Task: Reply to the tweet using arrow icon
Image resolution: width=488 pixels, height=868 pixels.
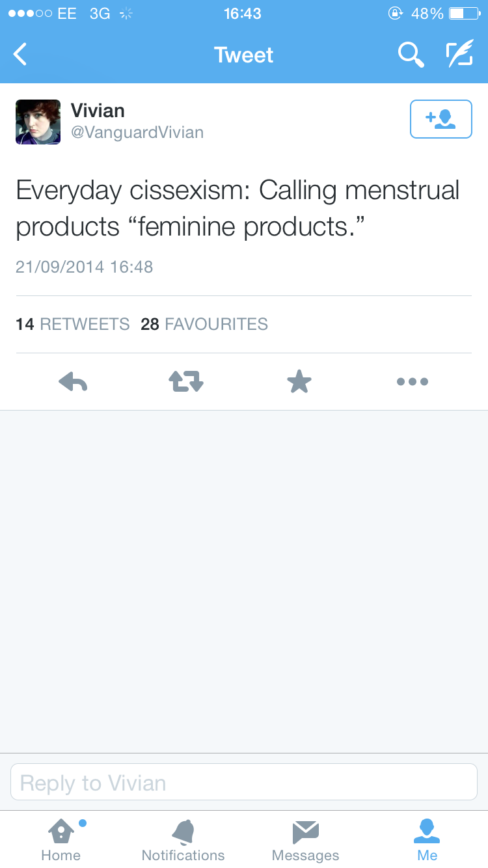Action: point(73,382)
